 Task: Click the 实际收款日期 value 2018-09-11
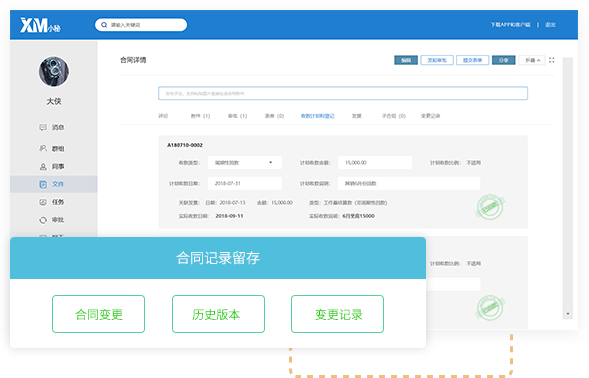(x=229, y=216)
